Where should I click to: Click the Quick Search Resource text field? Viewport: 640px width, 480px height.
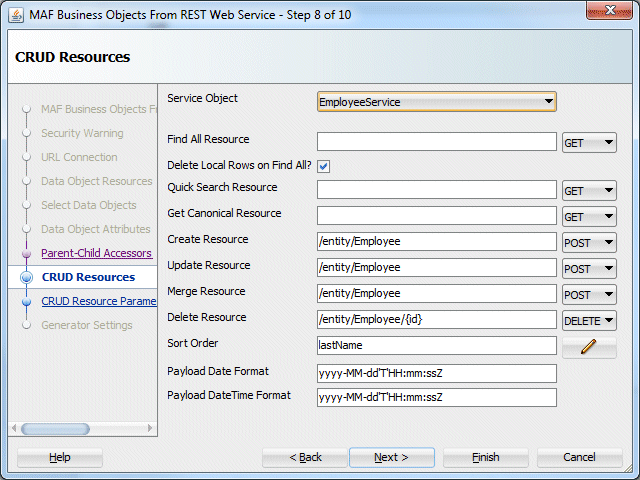coord(437,190)
